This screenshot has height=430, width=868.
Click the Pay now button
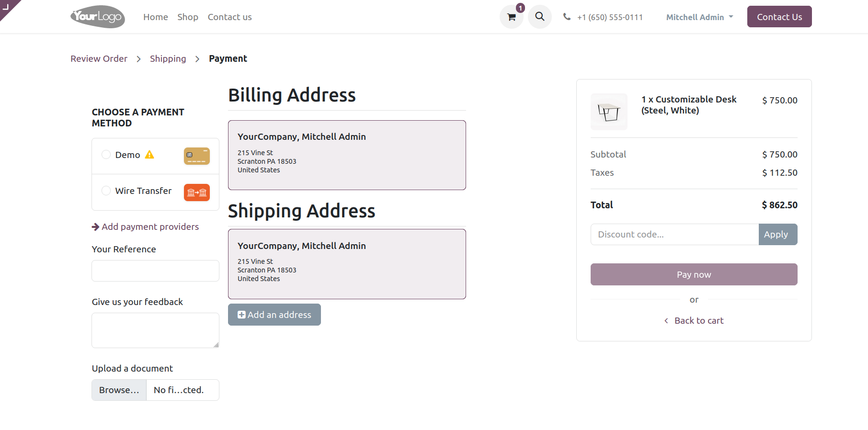tap(694, 274)
